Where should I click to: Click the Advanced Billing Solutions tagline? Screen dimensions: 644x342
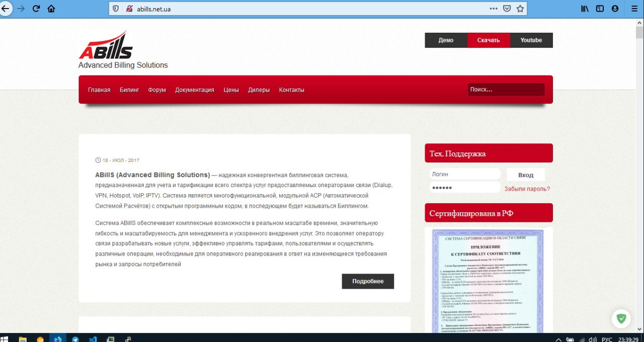click(123, 65)
